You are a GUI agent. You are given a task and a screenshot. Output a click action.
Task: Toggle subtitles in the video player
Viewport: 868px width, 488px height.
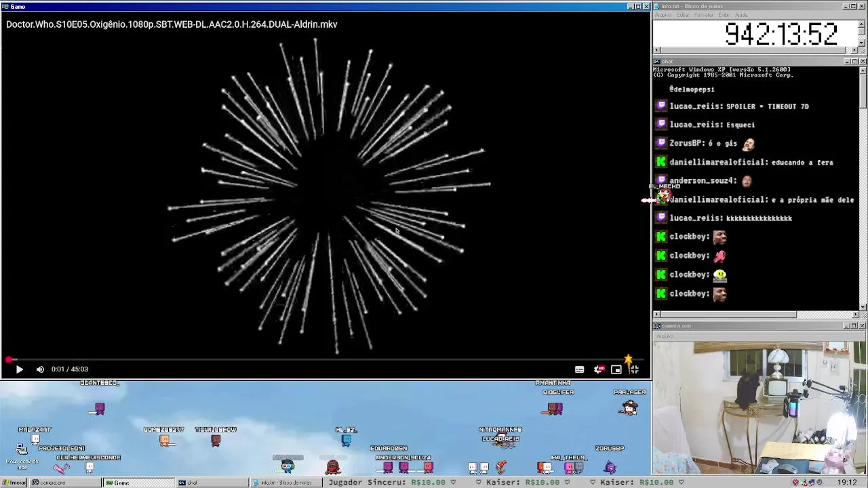click(579, 369)
